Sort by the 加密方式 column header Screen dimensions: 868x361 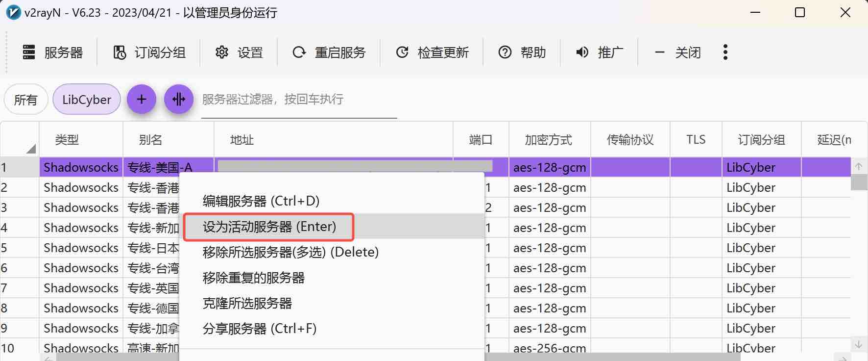(x=550, y=140)
